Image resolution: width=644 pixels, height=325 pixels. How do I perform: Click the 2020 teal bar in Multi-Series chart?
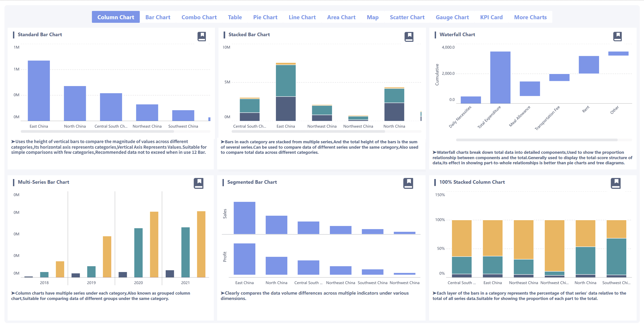click(x=138, y=253)
